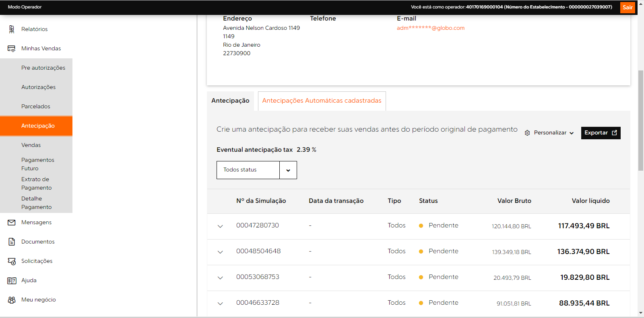
Task: Click the scrollbar down arrow
Action: 641,313
